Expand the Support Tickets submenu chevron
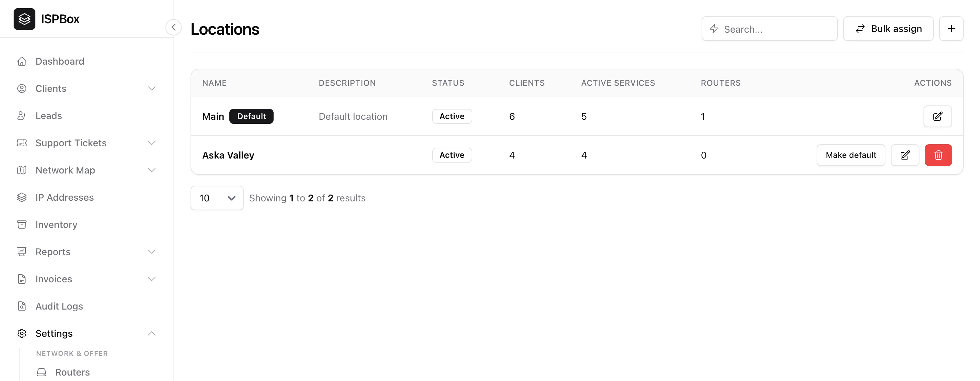The width and height of the screenshot is (980, 381). [152, 143]
